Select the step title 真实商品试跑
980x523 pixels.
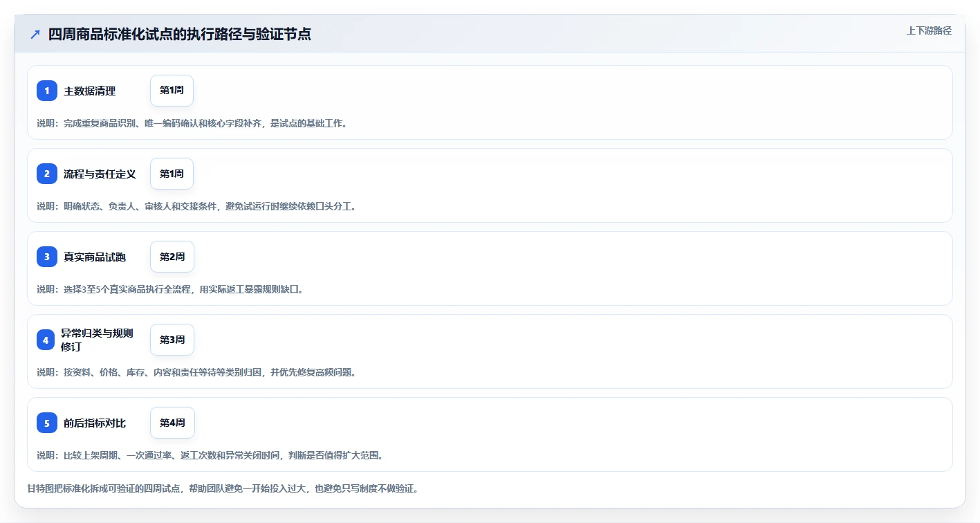95,257
